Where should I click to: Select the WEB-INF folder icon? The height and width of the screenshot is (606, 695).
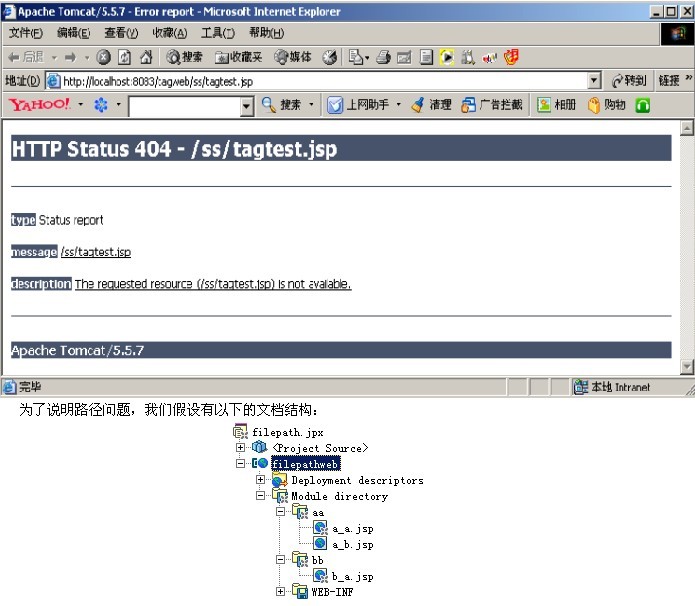point(300,591)
